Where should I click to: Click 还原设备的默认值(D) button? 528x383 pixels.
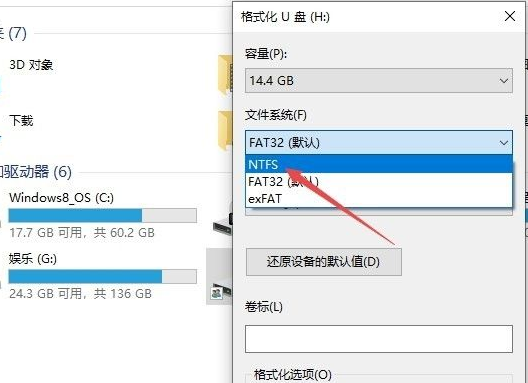324,262
